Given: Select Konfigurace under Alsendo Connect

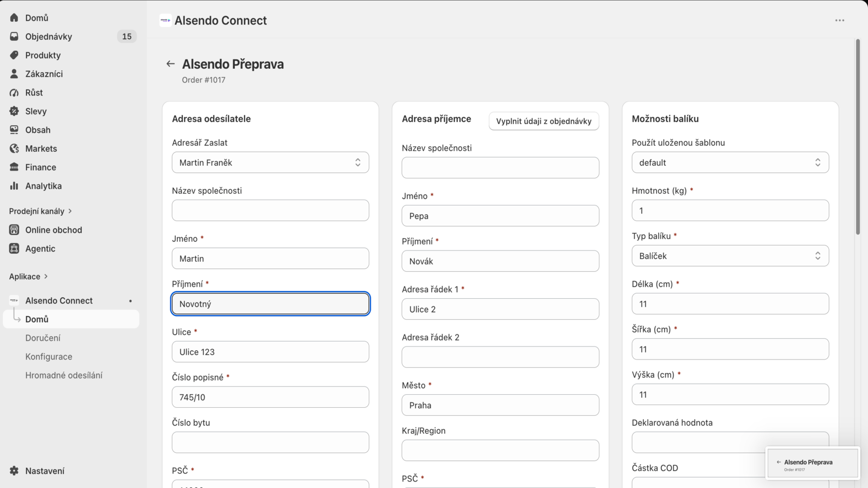Looking at the screenshot, I should (x=49, y=357).
